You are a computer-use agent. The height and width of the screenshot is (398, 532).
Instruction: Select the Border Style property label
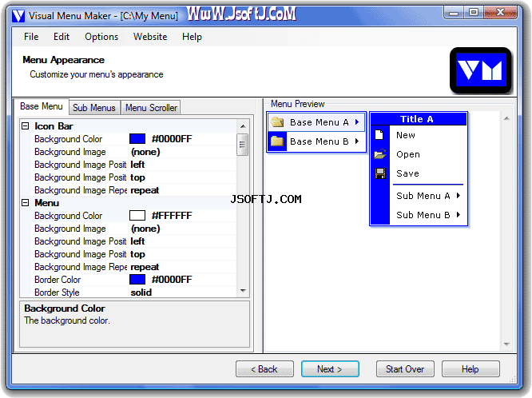tap(57, 293)
